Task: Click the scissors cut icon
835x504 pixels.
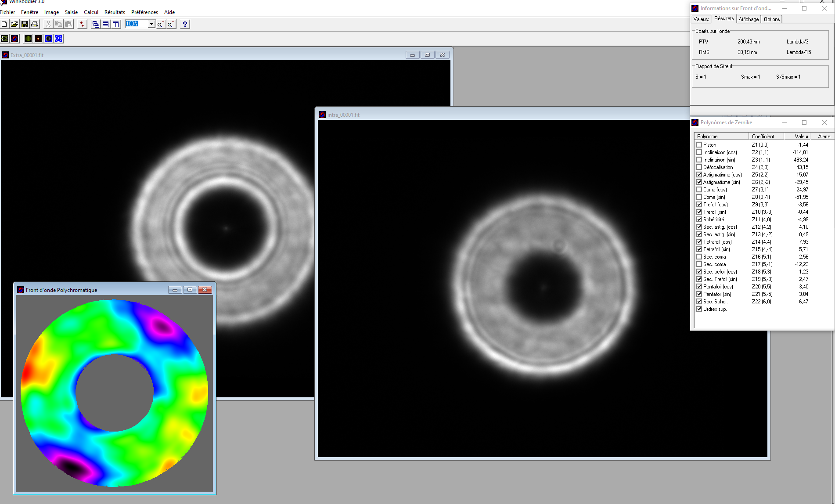Action: [48, 24]
